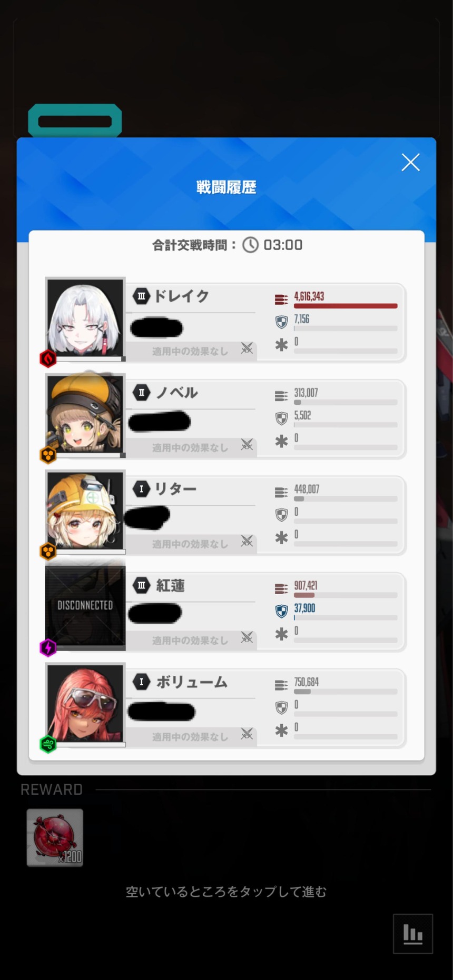Click the bullet damage icon in リター's row
The image size is (453, 980).
pyautogui.click(x=281, y=493)
